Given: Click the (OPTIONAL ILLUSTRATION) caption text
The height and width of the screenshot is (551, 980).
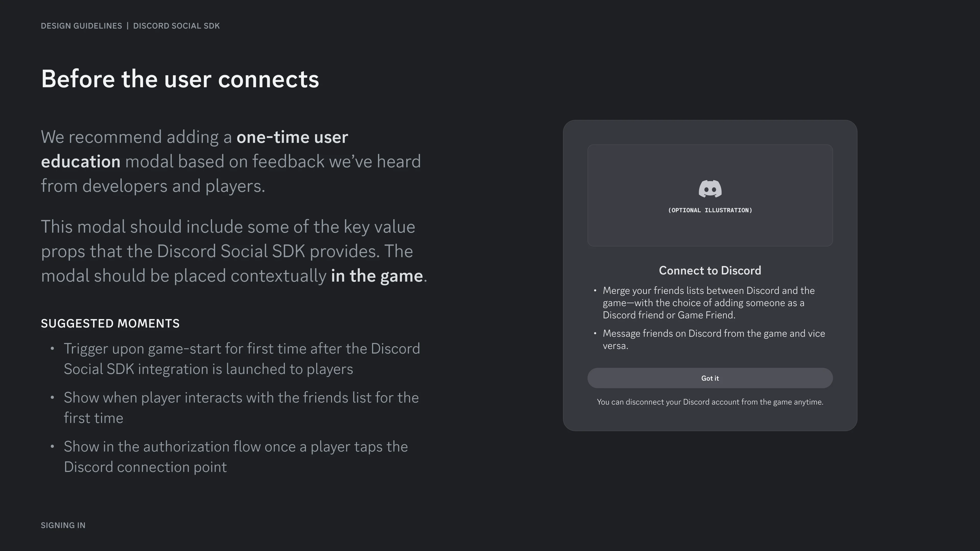Looking at the screenshot, I should 710,210.
